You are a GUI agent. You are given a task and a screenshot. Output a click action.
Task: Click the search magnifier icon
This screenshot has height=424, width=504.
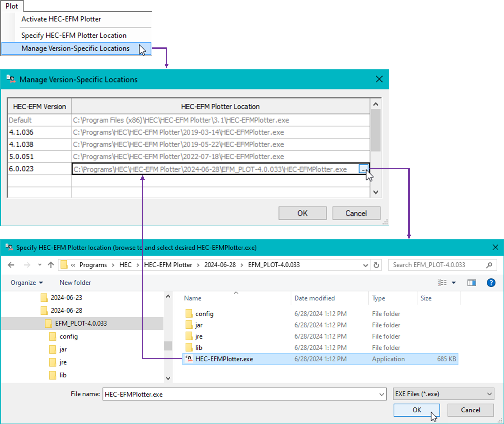click(x=489, y=265)
